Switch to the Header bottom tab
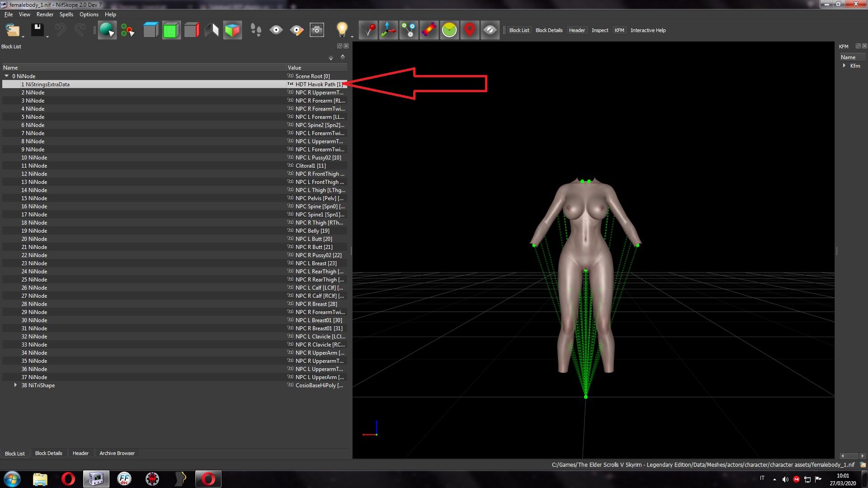Screen dimensions: 868x488 click(x=80, y=453)
